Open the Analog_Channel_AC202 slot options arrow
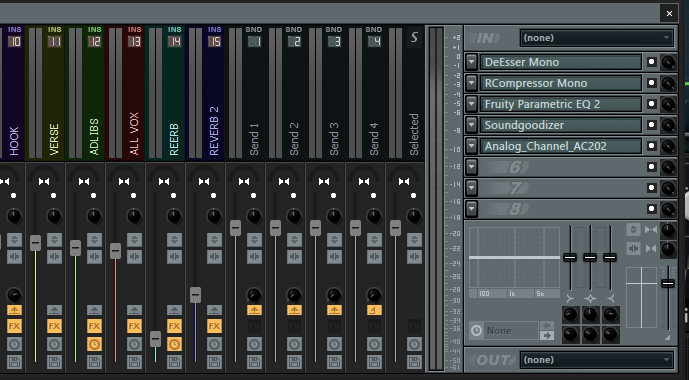Viewport: 689px width, 380px height. point(471,145)
